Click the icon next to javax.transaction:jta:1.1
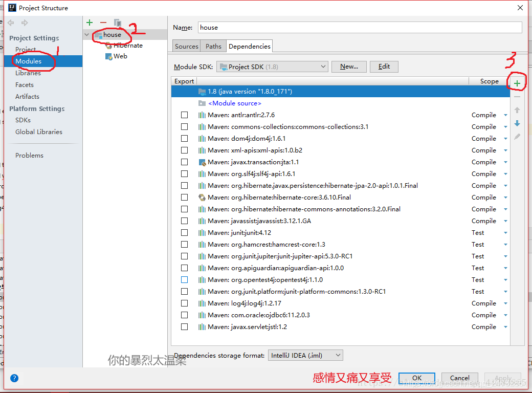The image size is (532, 393). coord(202,162)
